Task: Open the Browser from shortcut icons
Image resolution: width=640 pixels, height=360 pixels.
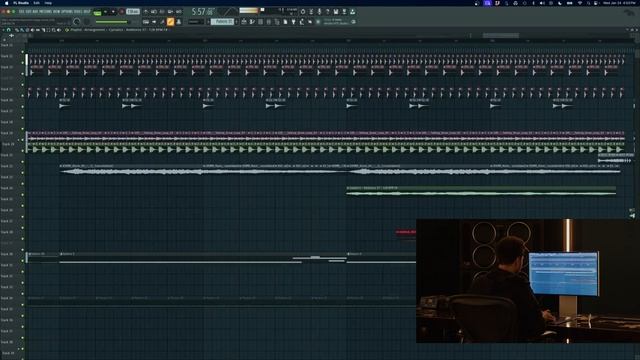Action: (x=277, y=22)
